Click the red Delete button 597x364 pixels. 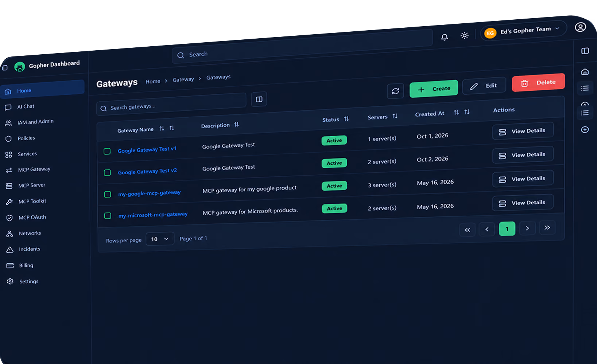click(x=538, y=83)
